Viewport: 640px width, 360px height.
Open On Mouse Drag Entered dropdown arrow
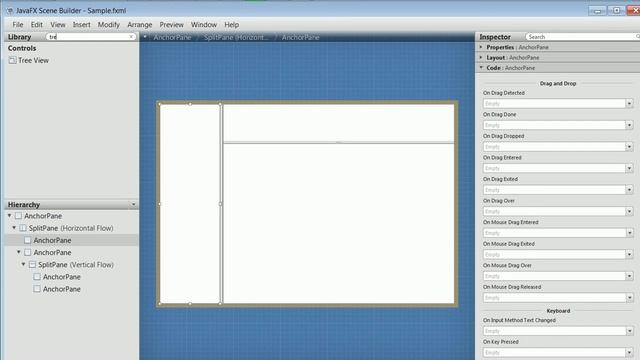point(629,233)
